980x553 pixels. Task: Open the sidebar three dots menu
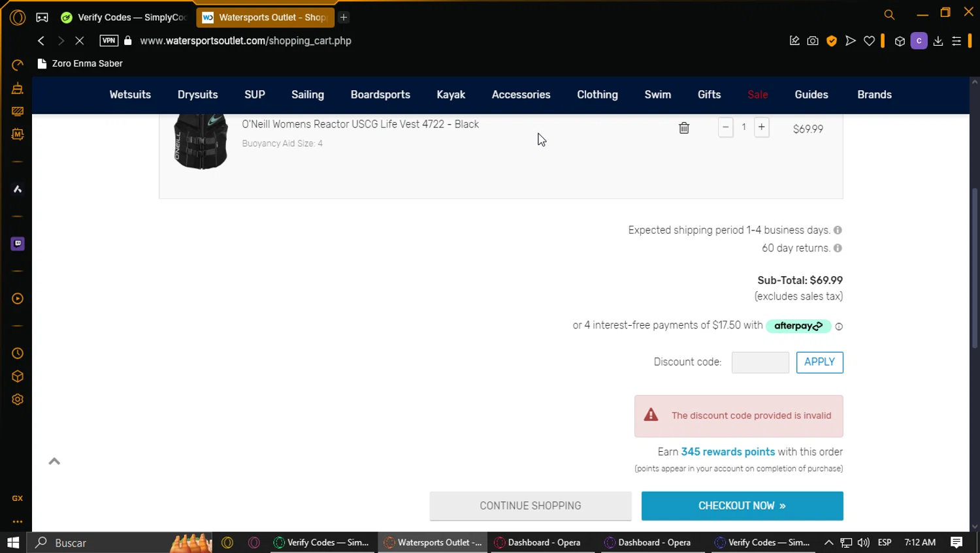coord(18,522)
